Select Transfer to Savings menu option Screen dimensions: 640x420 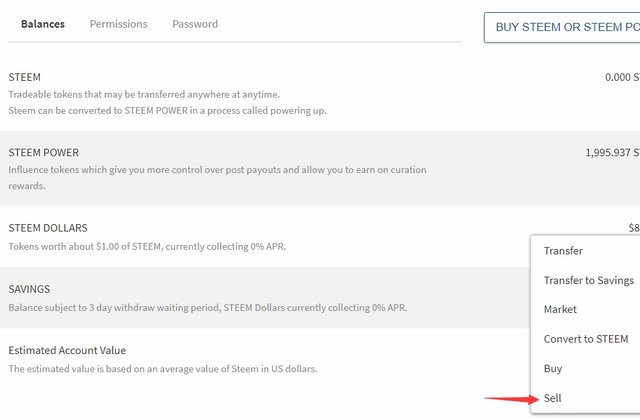(x=588, y=280)
